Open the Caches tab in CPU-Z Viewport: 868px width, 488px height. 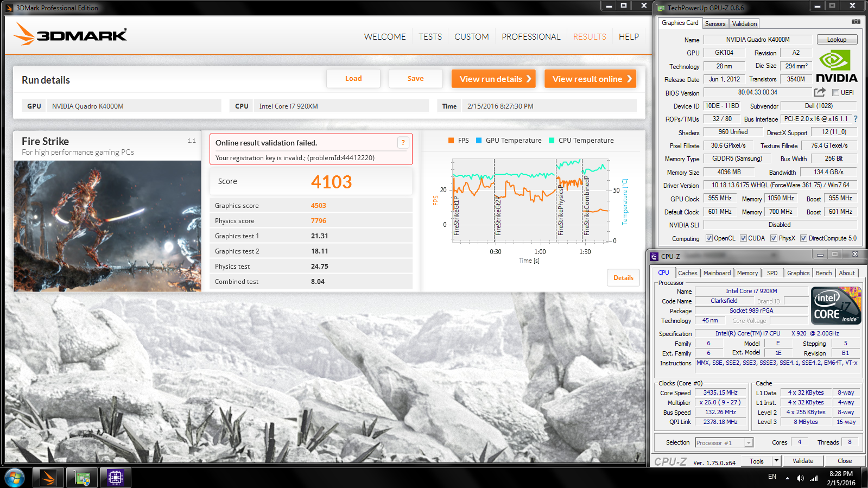pyautogui.click(x=687, y=273)
